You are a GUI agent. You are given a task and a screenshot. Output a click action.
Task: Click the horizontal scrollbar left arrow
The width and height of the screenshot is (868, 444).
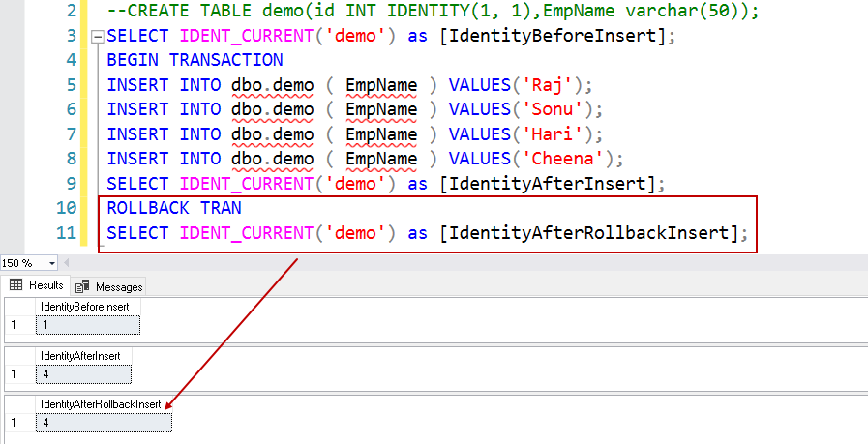[x=68, y=263]
